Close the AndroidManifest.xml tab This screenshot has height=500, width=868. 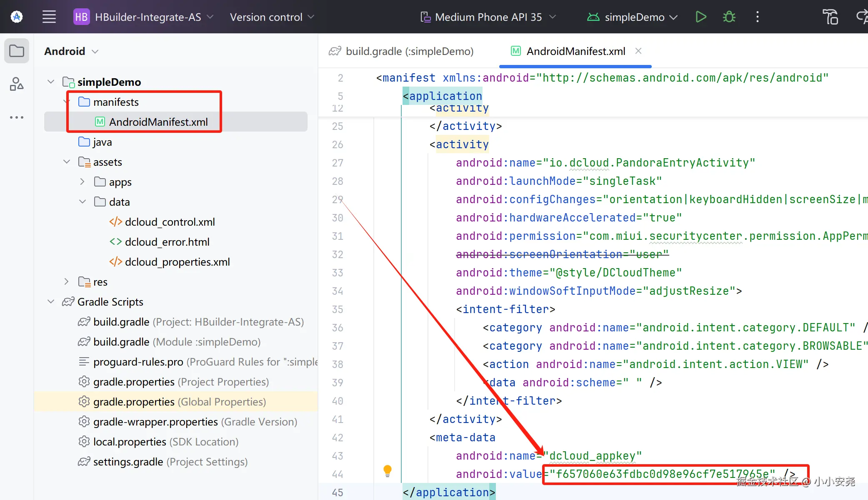coord(638,51)
